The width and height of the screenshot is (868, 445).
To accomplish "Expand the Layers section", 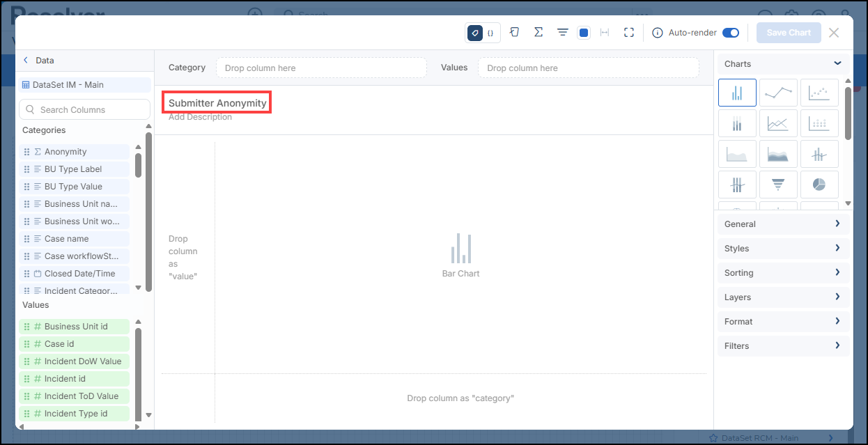I will [783, 297].
